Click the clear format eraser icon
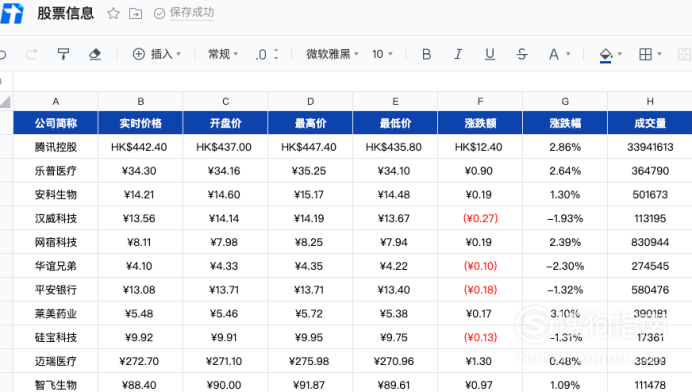This screenshot has width=692, height=392. click(x=95, y=54)
